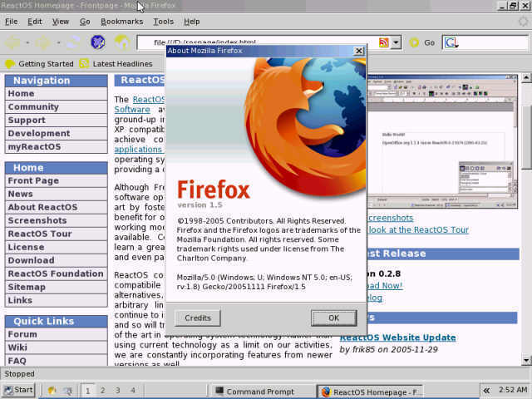This screenshot has height=399, width=532.
Task: Open the Tools menu
Action: (x=164, y=21)
